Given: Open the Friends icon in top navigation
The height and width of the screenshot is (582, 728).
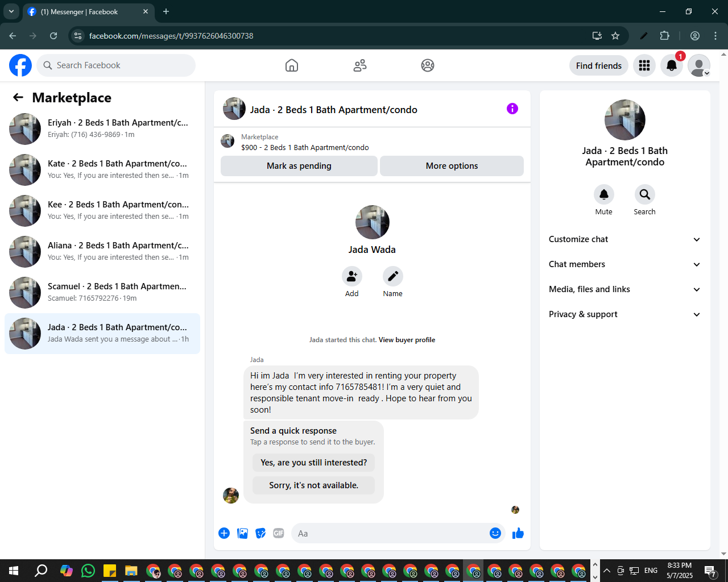Looking at the screenshot, I should click(x=360, y=65).
